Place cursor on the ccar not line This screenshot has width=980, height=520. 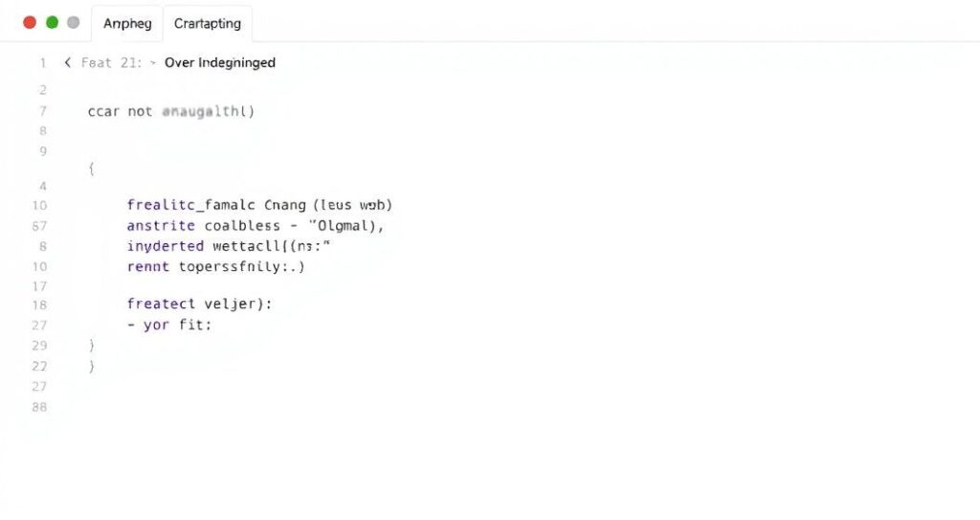tap(170, 111)
